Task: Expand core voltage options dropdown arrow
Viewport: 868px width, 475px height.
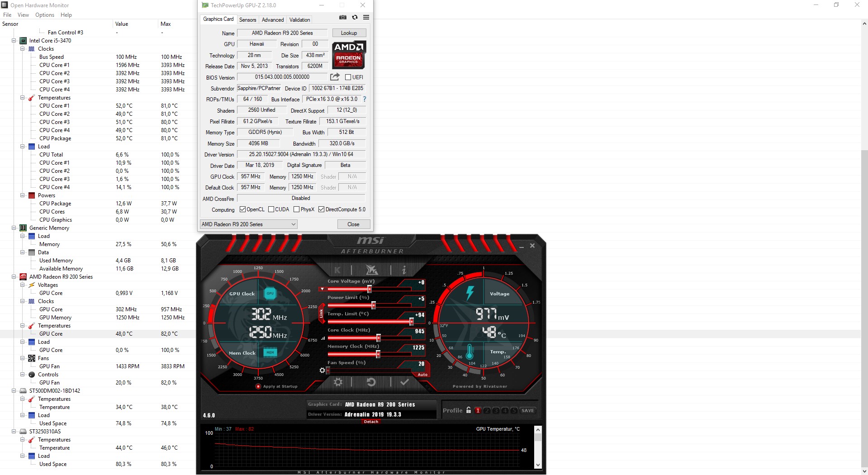Action: tap(322, 289)
